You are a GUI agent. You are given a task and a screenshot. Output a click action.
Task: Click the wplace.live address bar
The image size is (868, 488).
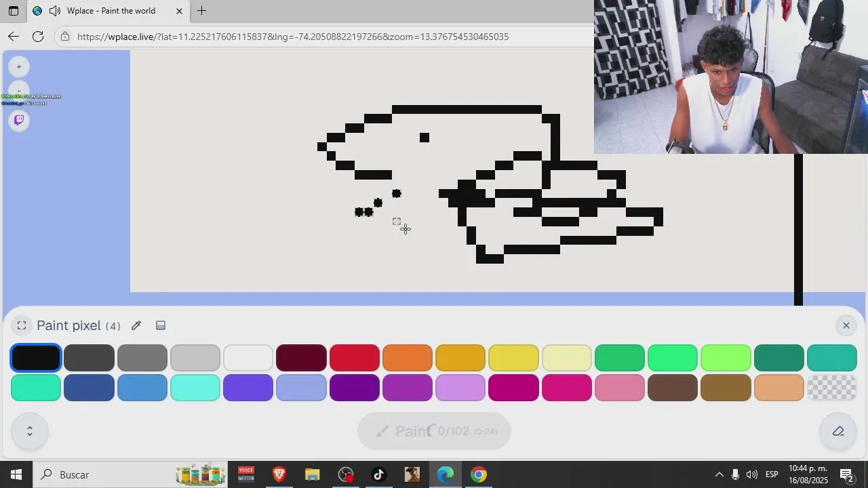[293, 37]
